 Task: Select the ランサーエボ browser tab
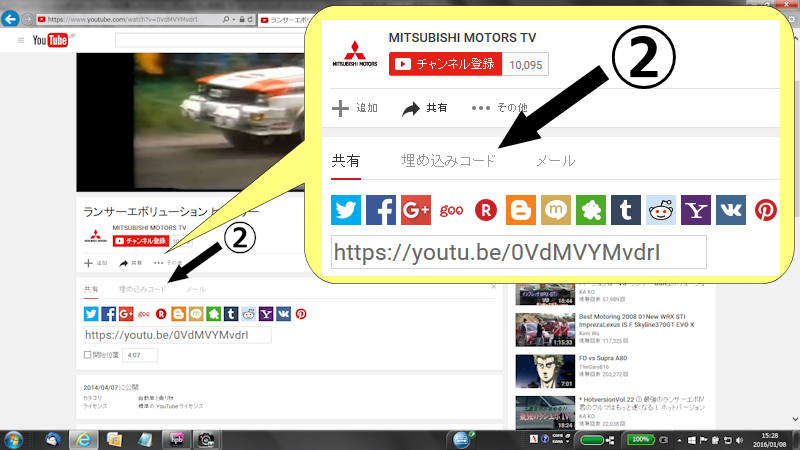tap(284, 20)
